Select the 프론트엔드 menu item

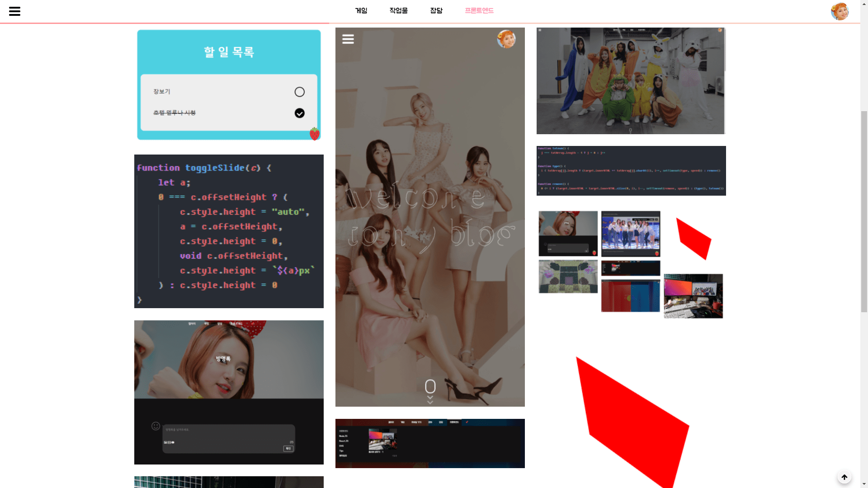pos(479,10)
